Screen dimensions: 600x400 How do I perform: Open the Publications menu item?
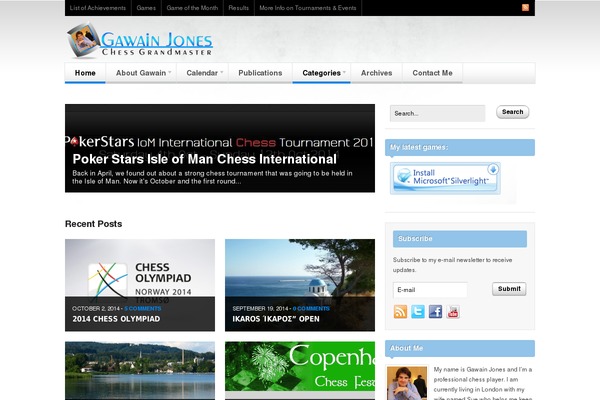[260, 73]
